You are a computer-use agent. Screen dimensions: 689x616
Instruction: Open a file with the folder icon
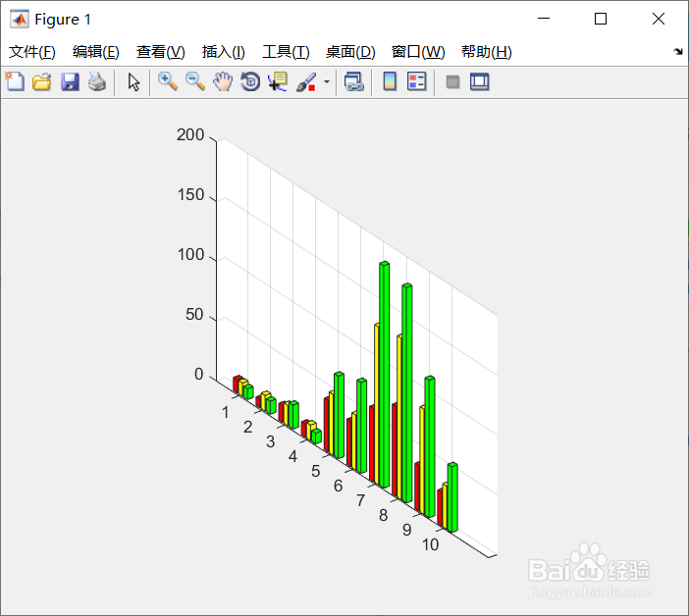click(x=42, y=81)
